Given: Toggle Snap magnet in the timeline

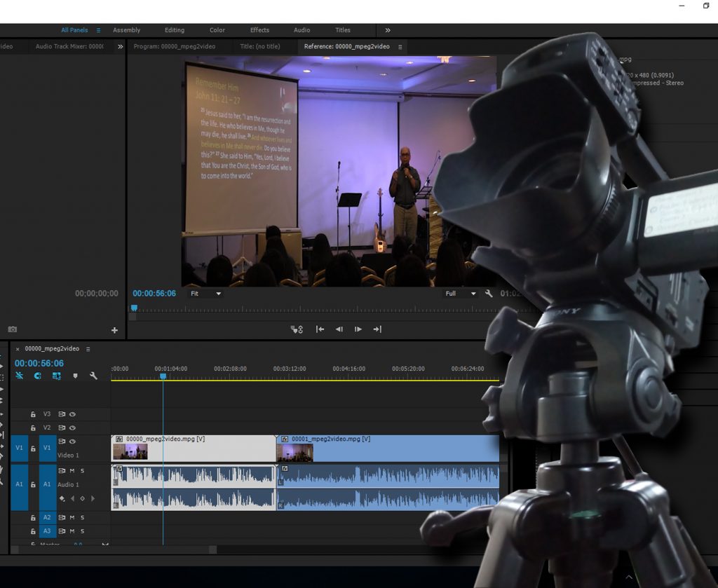Looking at the screenshot, I should click(38, 376).
